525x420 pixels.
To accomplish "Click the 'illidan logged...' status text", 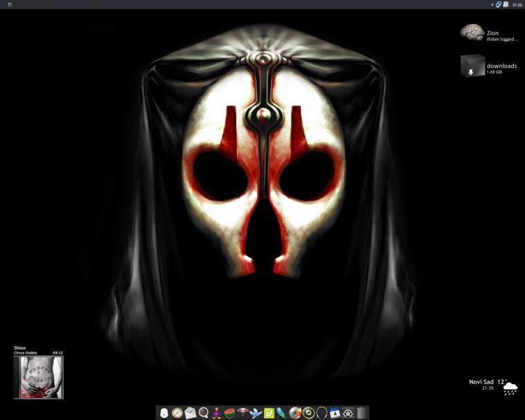I will tap(502, 39).
